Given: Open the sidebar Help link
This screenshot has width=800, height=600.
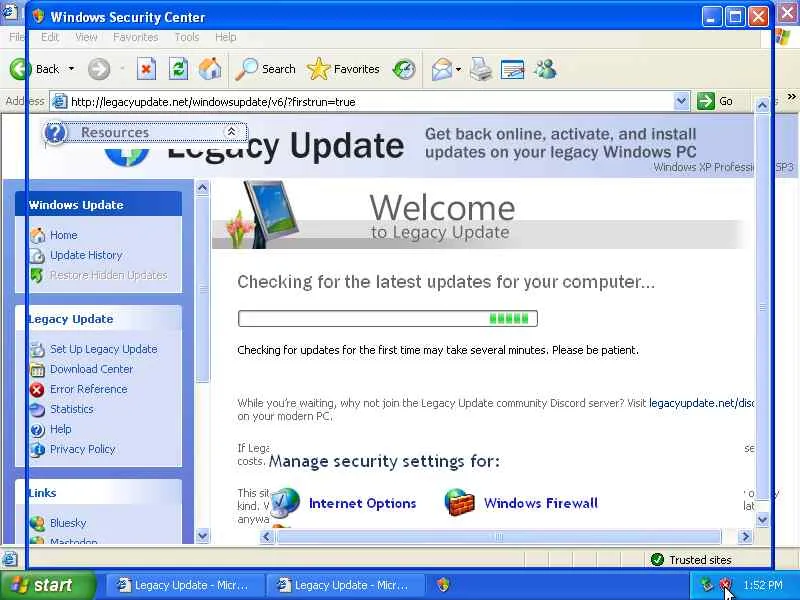Looking at the screenshot, I should (61, 429).
